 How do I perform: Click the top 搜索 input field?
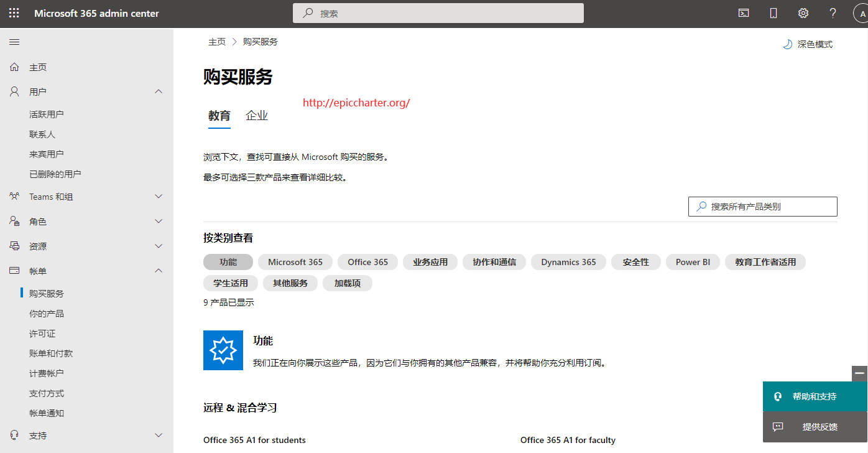coord(438,13)
